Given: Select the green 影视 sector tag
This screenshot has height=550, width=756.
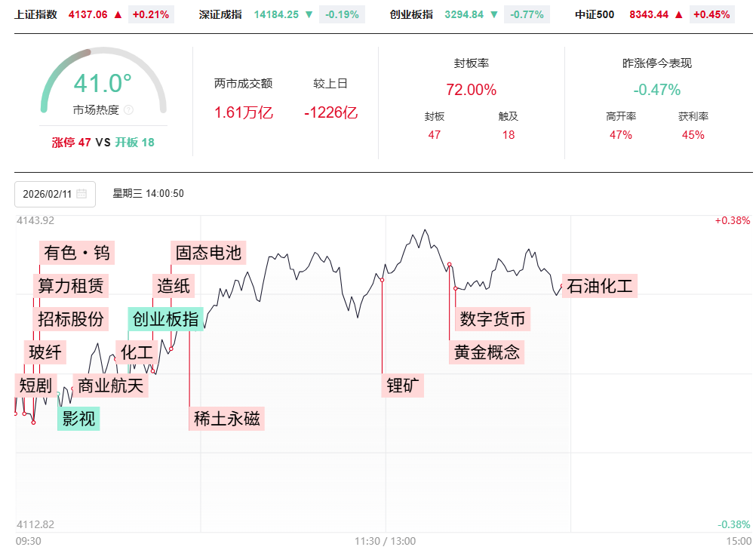Looking at the screenshot, I should (x=78, y=418).
